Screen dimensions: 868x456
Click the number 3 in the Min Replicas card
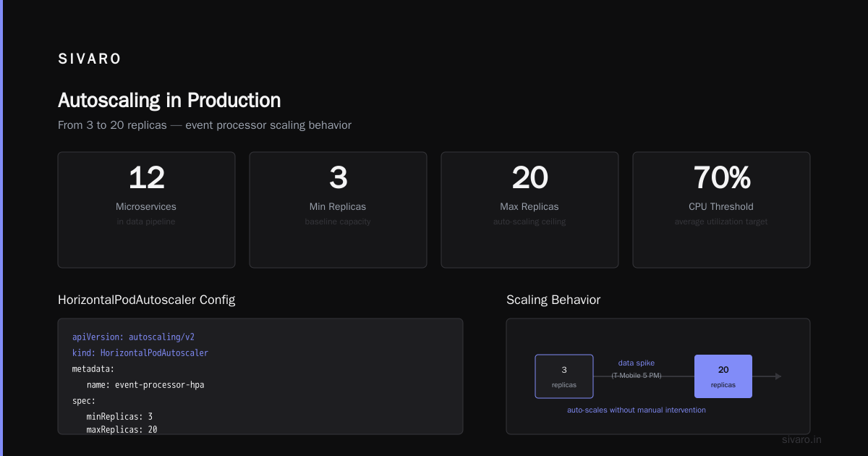coord(338,177)
